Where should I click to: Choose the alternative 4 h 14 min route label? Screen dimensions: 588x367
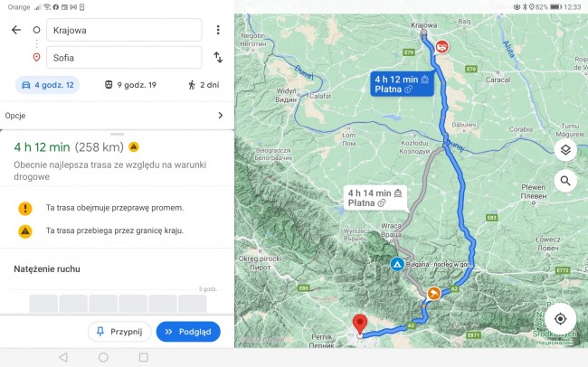[375, 198]
